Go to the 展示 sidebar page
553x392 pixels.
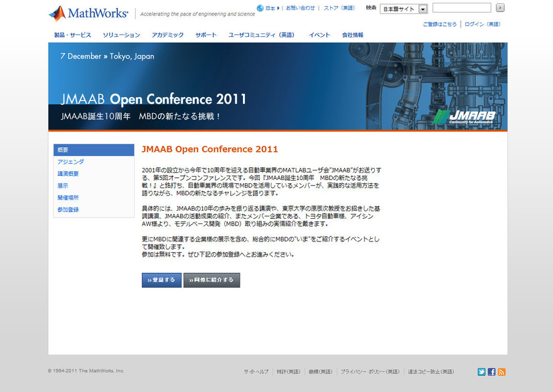click(63, 186)
